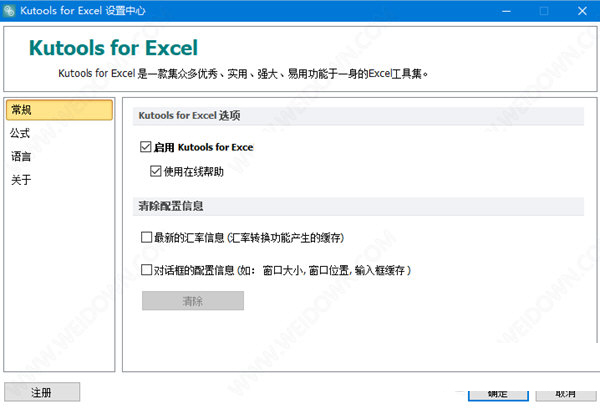The height and width of the screenshot is (409, 600).
Task: Uncheck the 使用在线帮助 option
Action: click(155, 171)
